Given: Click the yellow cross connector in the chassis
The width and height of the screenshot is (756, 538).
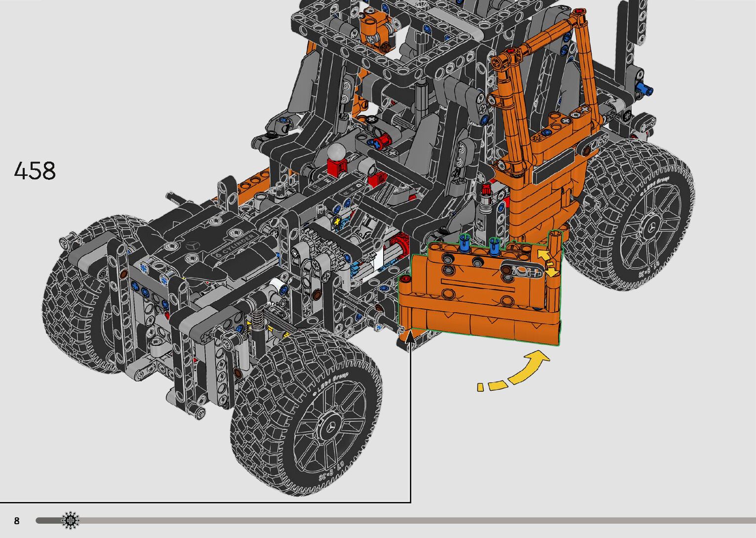Looking at the screenshot, I should point(338,222).
